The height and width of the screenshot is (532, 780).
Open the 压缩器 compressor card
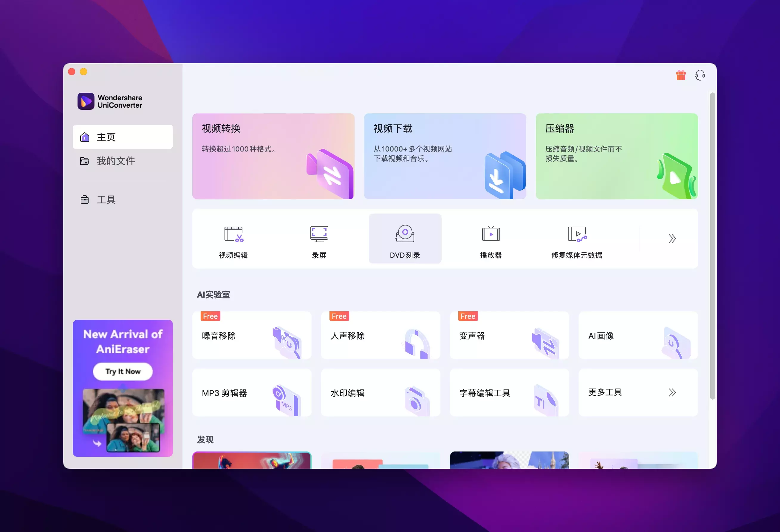pyautogui.click(x=617, y=156)
